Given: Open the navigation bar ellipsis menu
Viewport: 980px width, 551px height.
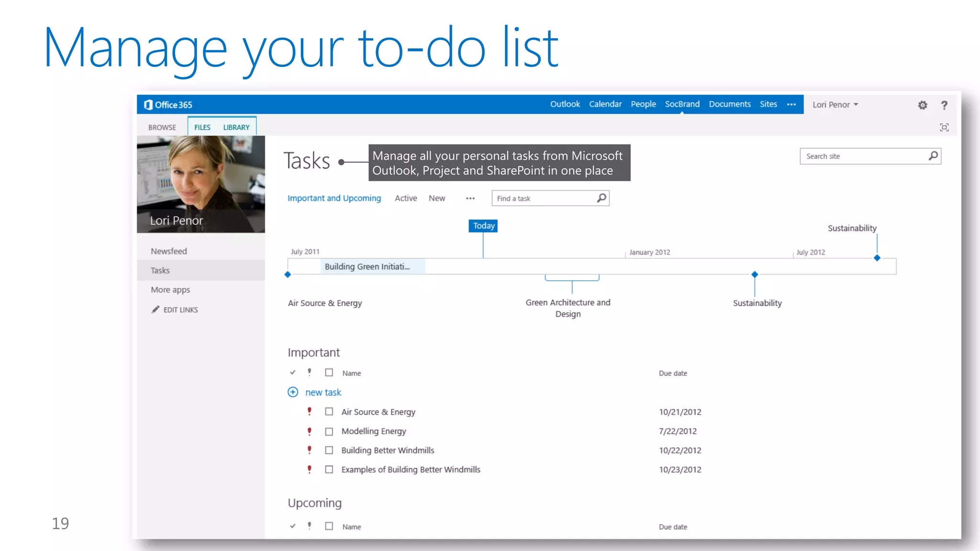Looking at the screenshot, I should tap(791, 104).
